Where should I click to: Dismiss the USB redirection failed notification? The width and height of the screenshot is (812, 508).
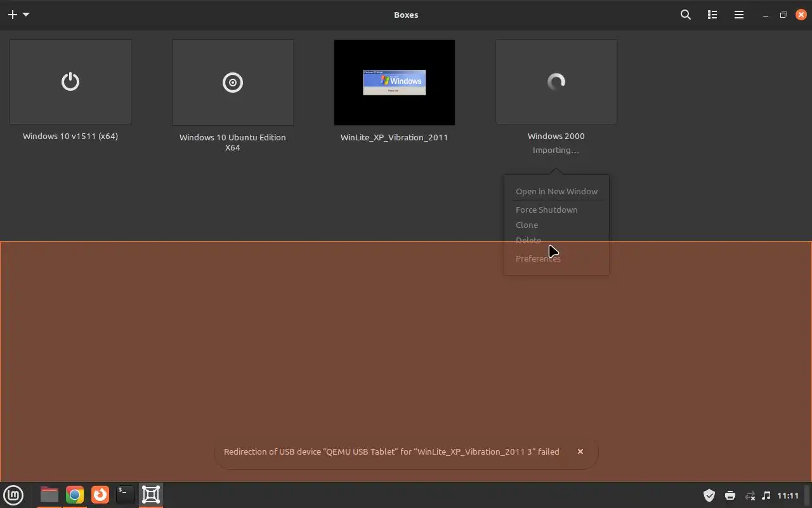point(580,451)
